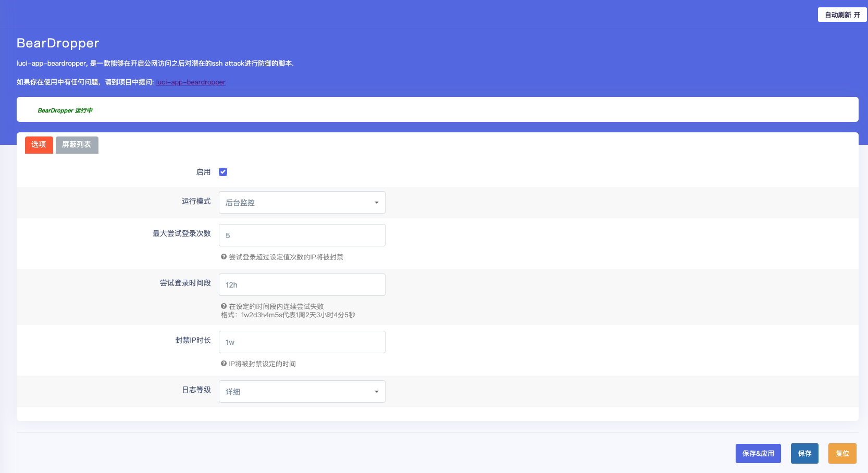The width and height of the screenshot is (868, 473).
Task: Click the 启用 label
Action: (x=203, y=172)
